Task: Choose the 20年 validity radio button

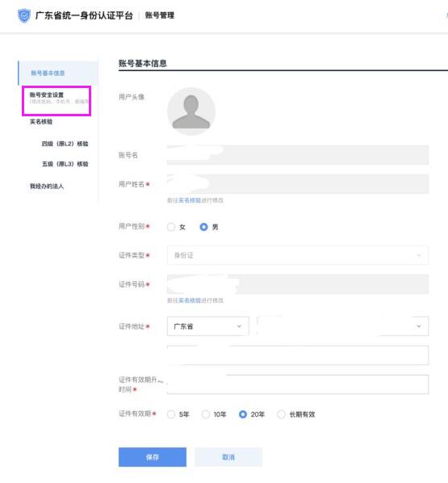Action: click(243, 414)
